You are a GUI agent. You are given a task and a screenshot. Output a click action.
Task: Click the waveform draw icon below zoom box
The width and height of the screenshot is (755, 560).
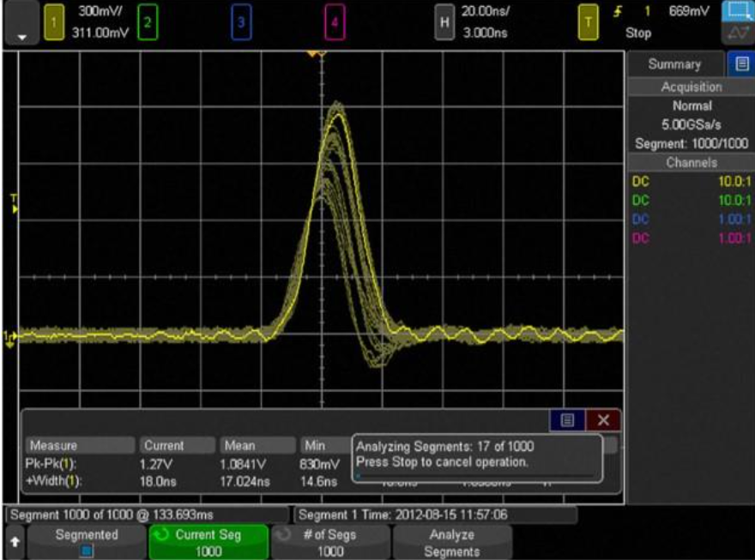[737, 33]
